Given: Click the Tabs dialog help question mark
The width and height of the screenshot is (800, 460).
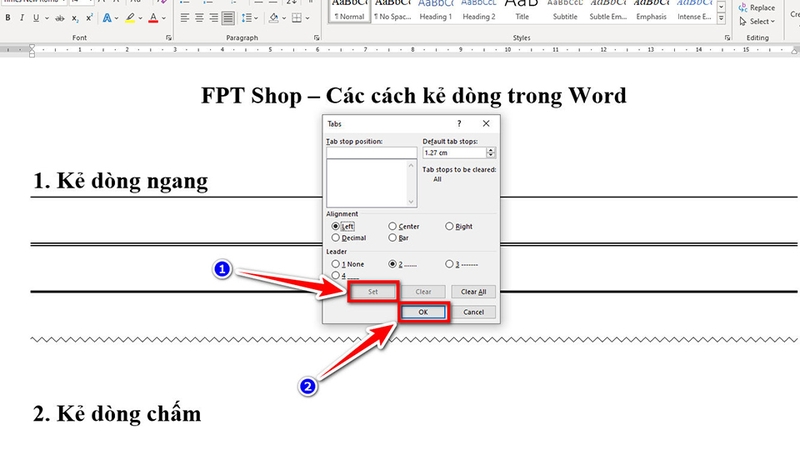Looking at the screenshot, I should 459,123.
